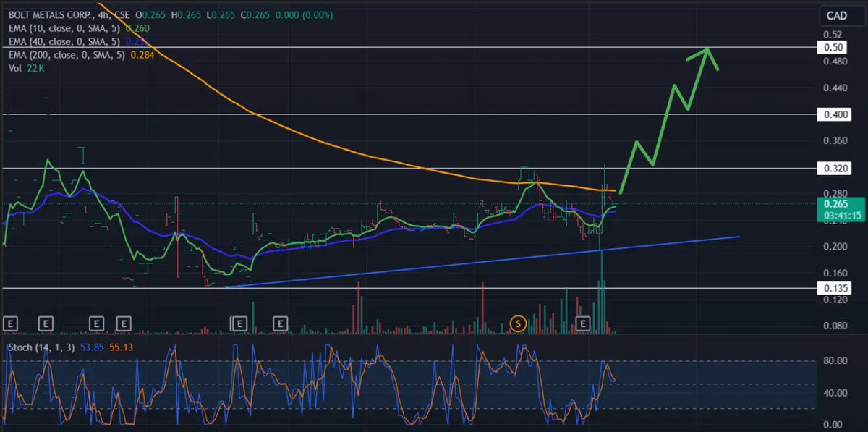
Task: Click the open value O0.265
Action: click(150, 14)
